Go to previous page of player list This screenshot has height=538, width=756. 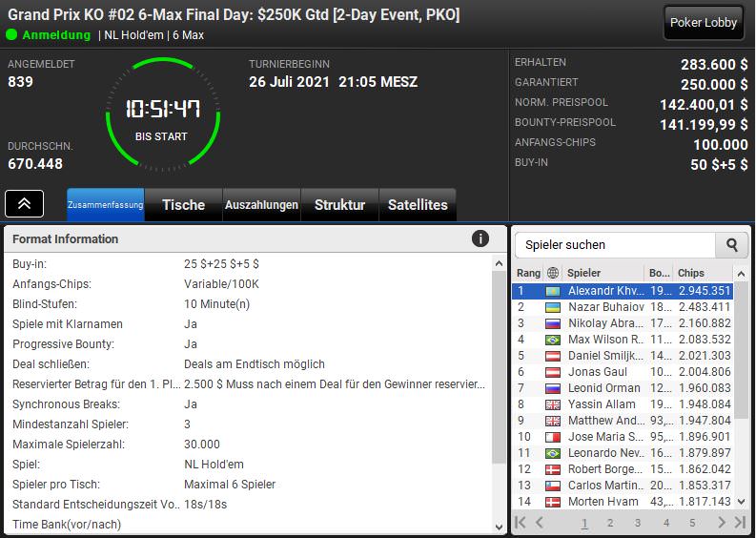[x=540, y=522]
